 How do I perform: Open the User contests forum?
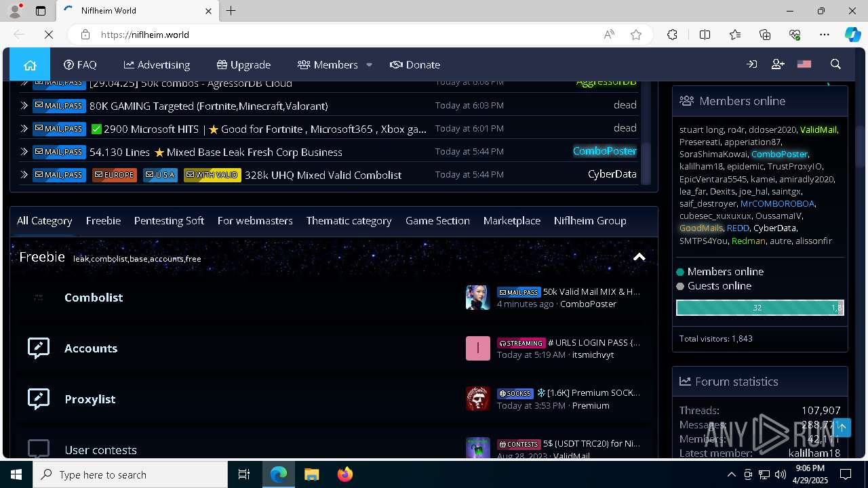pos(100,449)
